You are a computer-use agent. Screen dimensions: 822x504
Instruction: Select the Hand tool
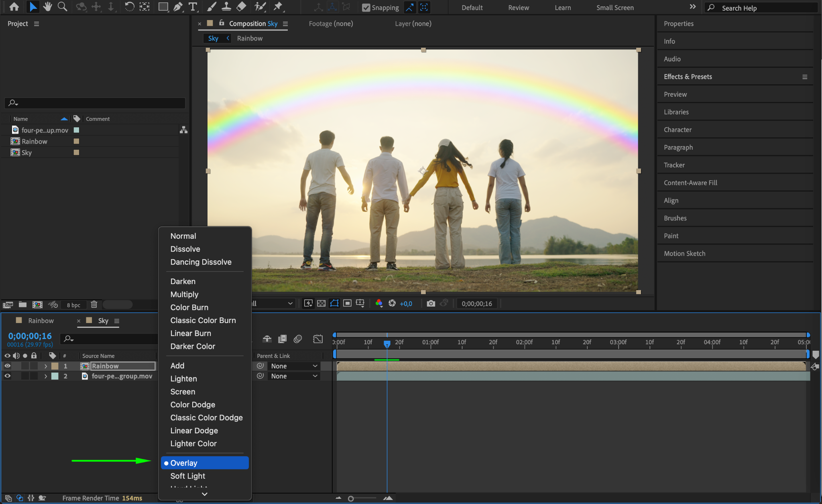48,7
